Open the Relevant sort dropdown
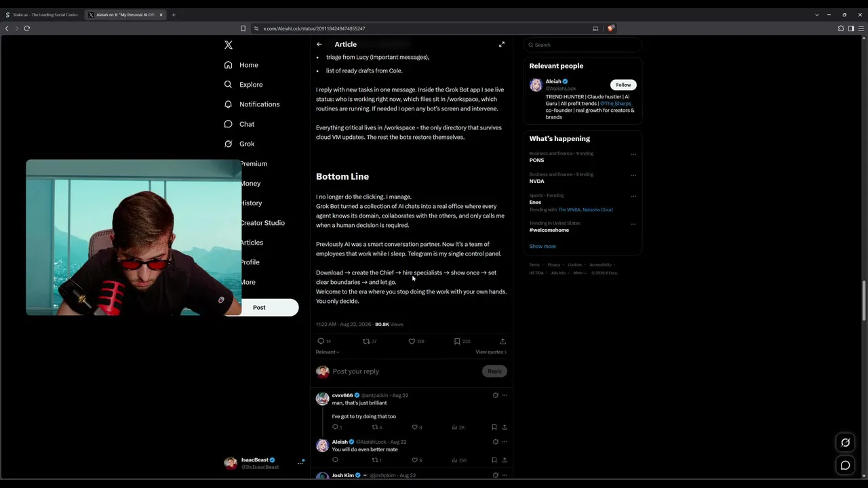The height and width of the screenshot is (488, 868). (328, 352)
